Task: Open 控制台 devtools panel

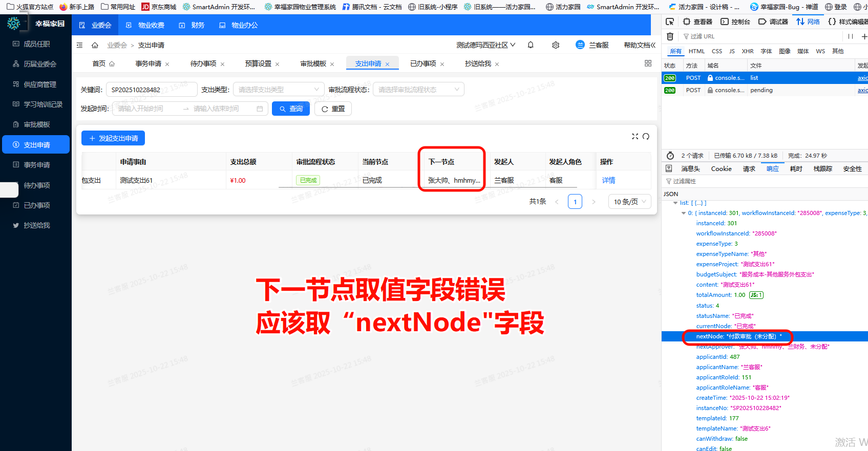Action: [x=735, y=22]
